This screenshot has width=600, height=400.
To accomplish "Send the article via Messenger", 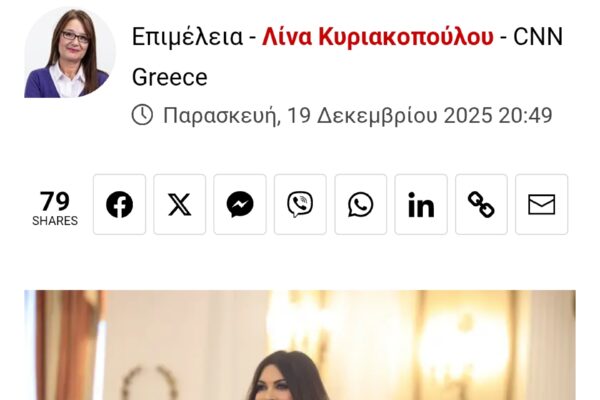I will 240,204.
